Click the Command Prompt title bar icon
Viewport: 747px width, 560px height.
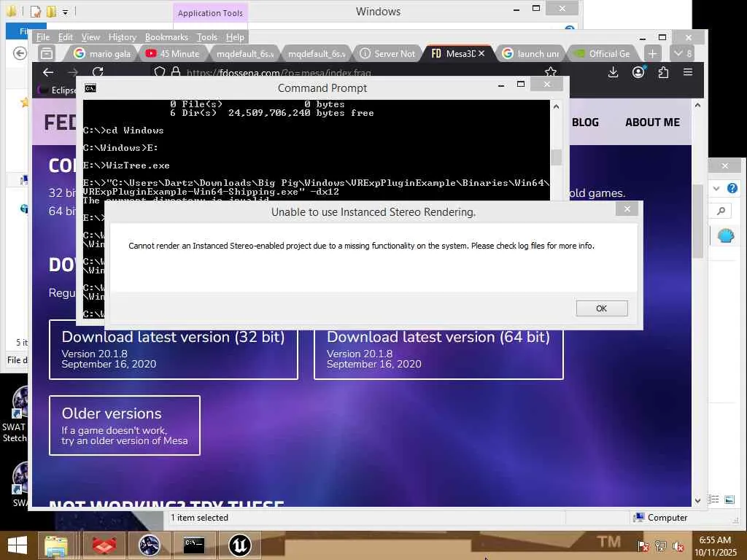pyautogui.click(x=90, y=88)
